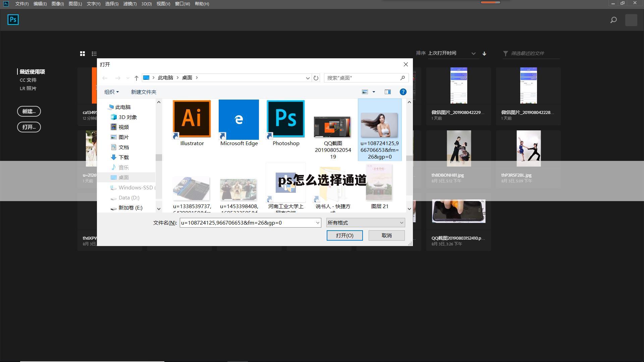Reverse sort order with the down arrow
The width and height of the screenshot is (644, 362).
click(484, 53)
